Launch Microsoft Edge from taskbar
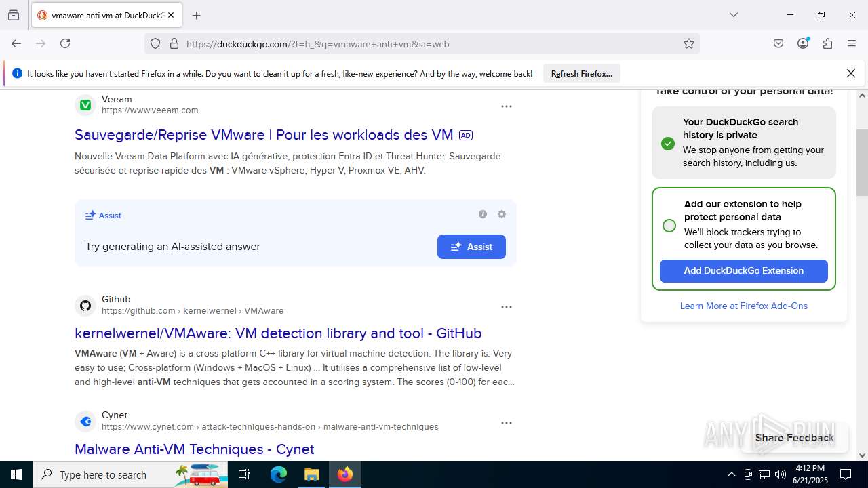 tap(279, 474)
